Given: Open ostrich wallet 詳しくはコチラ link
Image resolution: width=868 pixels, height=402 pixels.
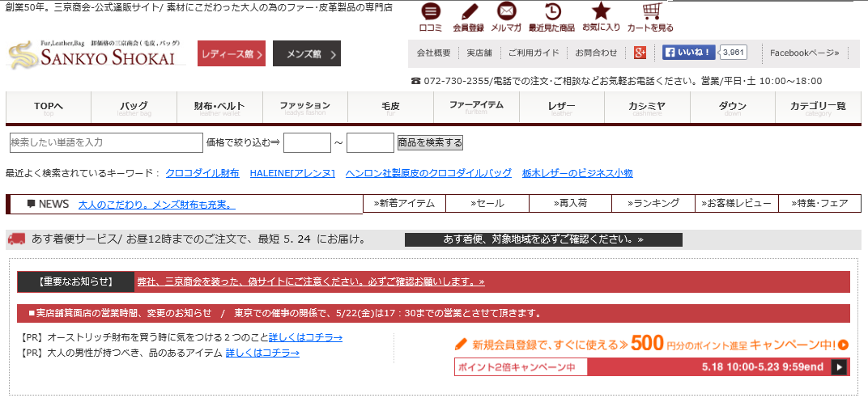Looking at the screenshot, I should coord(305,337).
